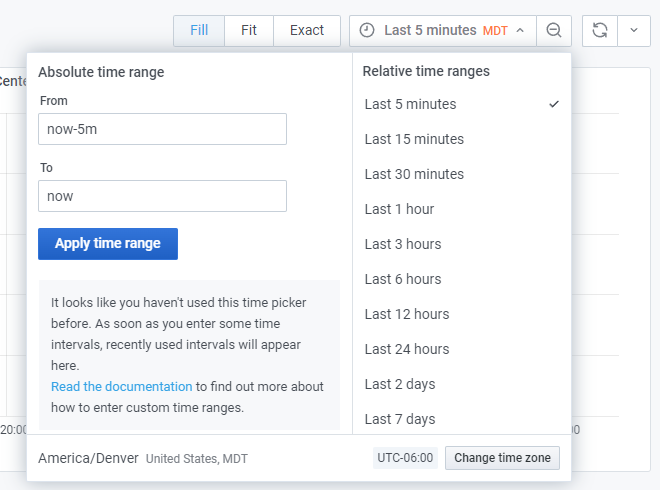Viewport: 660px width, 490px height.
Task: Select the Exact display mode
Action: (307, 31)
